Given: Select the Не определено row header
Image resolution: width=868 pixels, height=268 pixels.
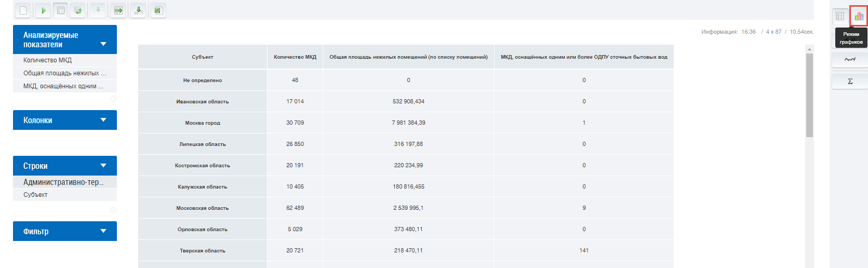Looking at the screenshot, I should click(203, 80).
